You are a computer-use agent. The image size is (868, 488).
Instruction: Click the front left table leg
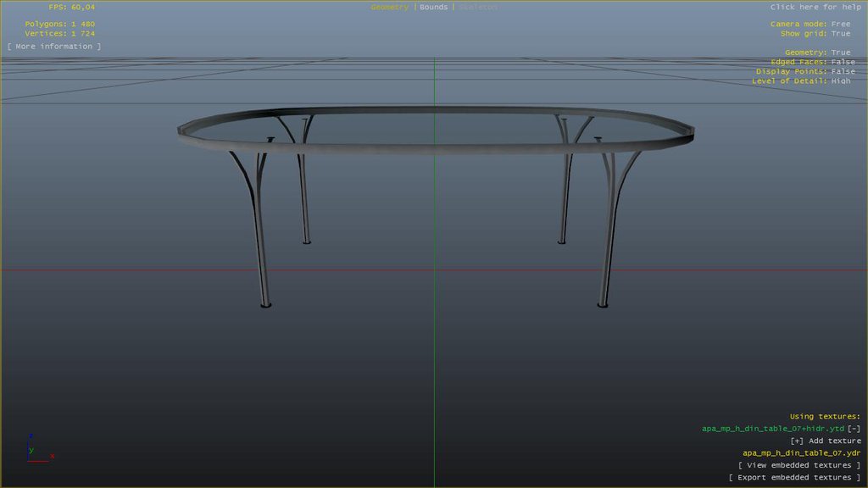coord(259,237)
